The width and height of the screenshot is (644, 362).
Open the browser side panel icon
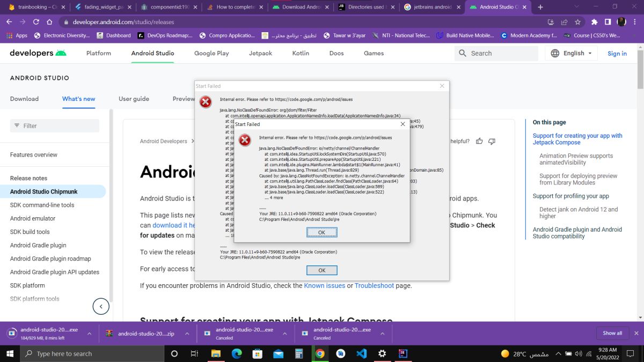pos(608,22)
